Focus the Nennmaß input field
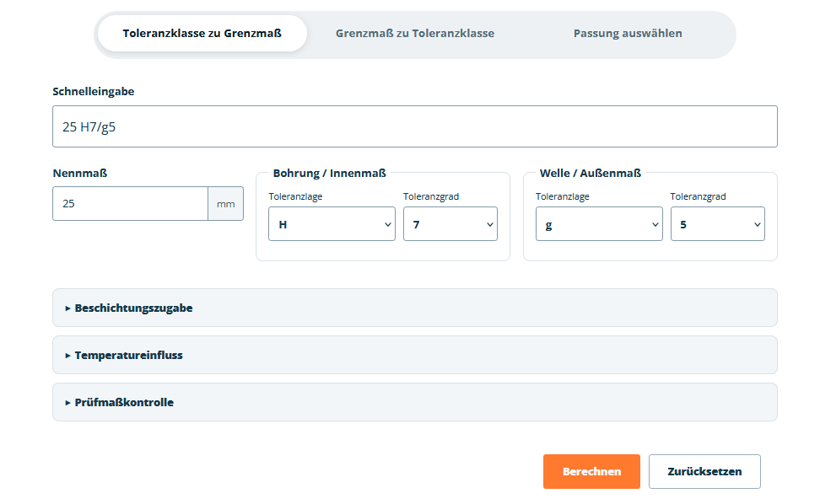This screenshot has height=504, width=820. [x=130, y=204]
